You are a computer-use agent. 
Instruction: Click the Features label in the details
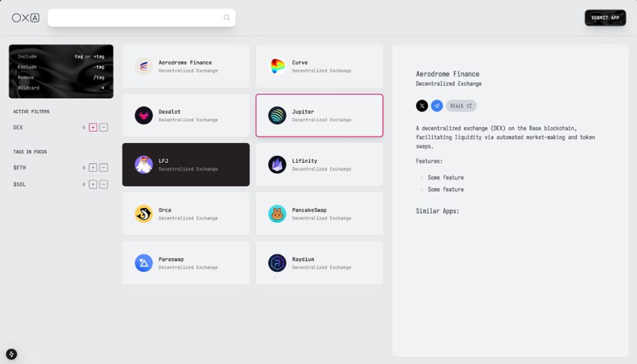pyautogui.click(x=429, y=161)
